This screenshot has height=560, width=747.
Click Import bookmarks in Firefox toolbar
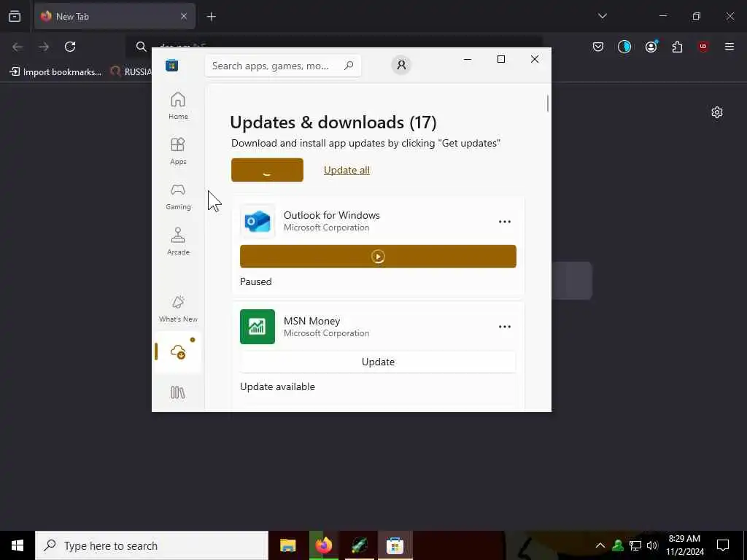[55, 72]
